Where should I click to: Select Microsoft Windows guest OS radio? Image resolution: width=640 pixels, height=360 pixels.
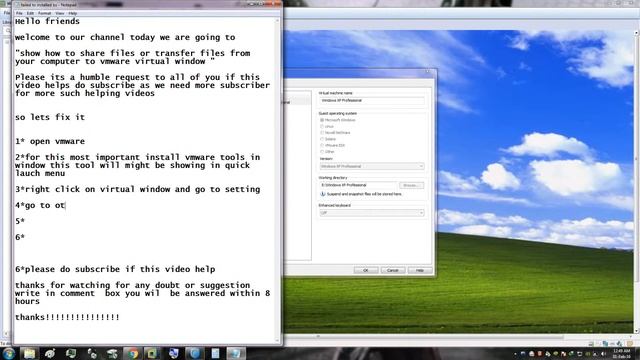tap(322, 120)
